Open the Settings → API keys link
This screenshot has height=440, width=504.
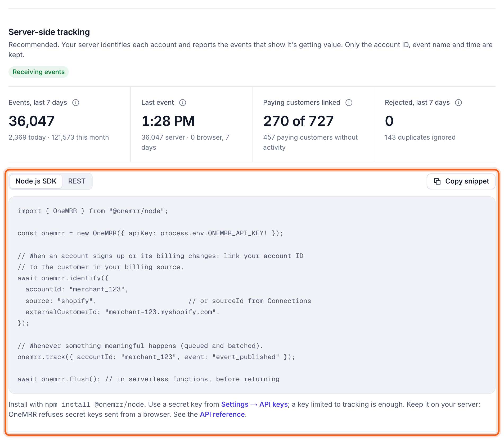[x=254, y=404]
